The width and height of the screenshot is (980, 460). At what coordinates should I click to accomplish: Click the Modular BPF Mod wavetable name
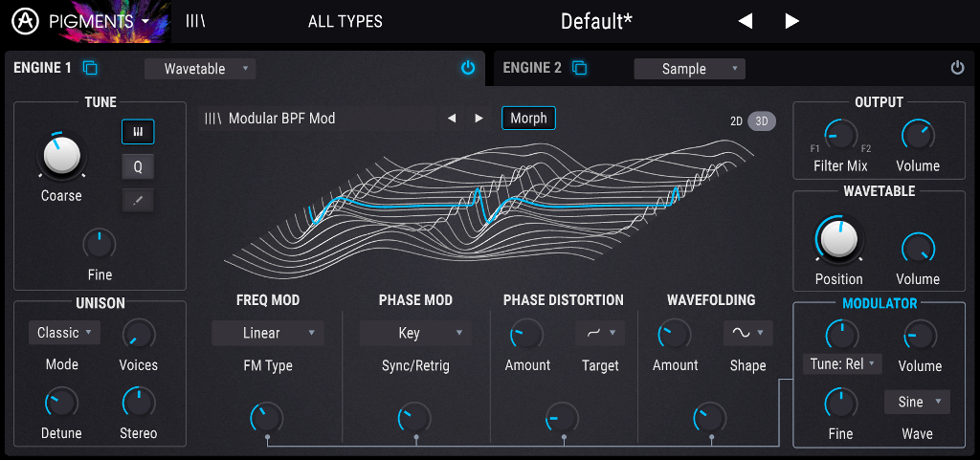click(282, 119)
